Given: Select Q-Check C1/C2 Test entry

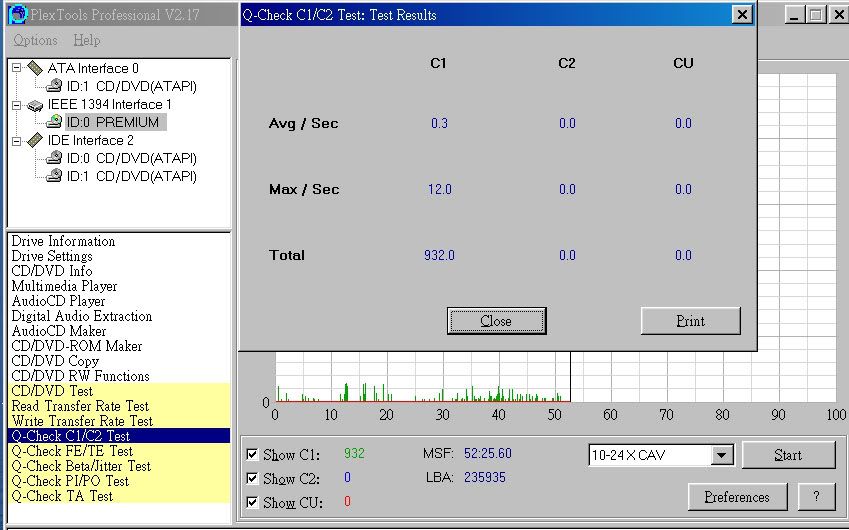Looking at the screenshot, I should [x=119, y=436].
